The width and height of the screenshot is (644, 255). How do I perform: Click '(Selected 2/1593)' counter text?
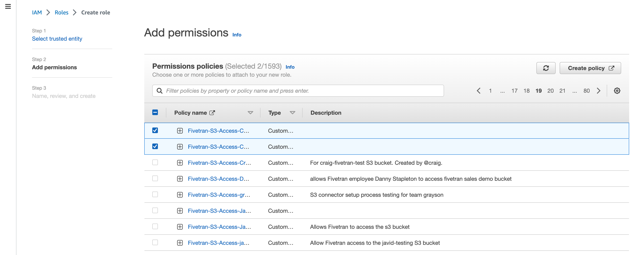coord(253,66)
